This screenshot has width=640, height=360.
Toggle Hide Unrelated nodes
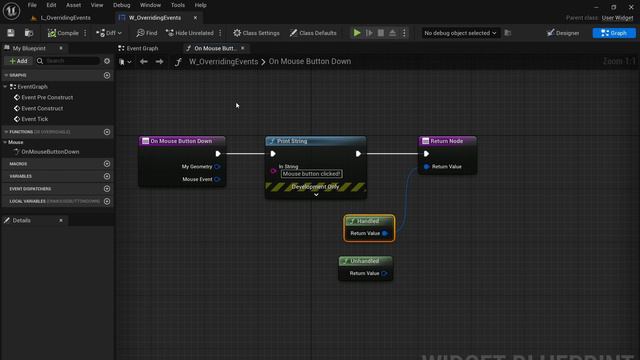coord(190,33)
